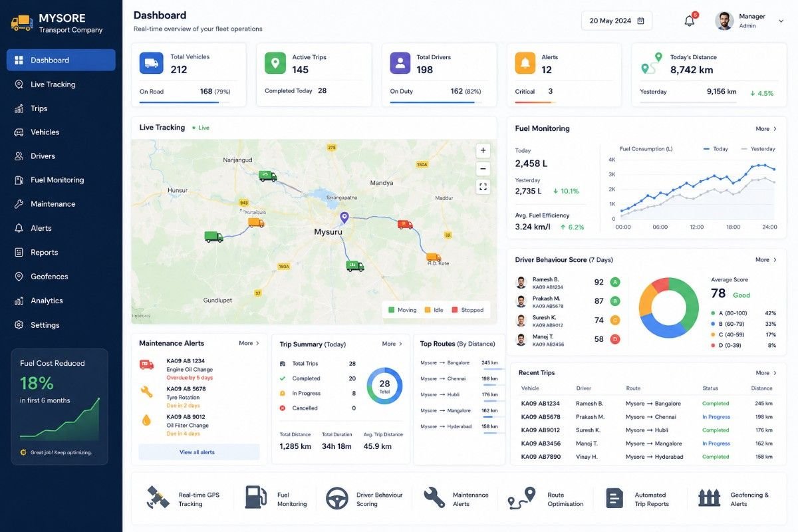This screenshot has height=532, width=798.
Task: Expand Trip Summary More link
Action: (x=392, y=344)
